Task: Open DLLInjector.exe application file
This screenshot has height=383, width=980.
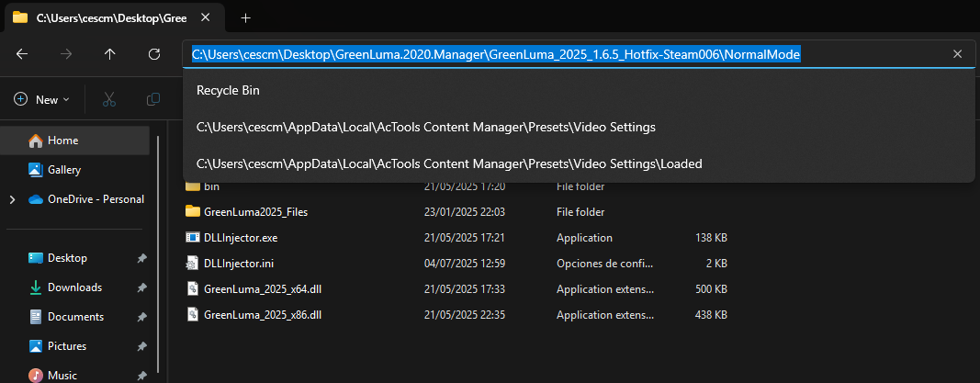Action: pyautogui.click(x=240, y=238)
